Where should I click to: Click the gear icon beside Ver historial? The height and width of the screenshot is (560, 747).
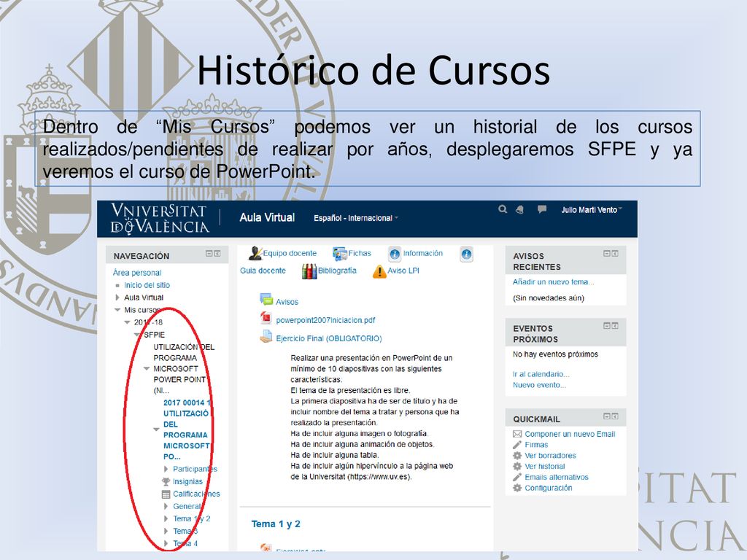coord(517,466)
